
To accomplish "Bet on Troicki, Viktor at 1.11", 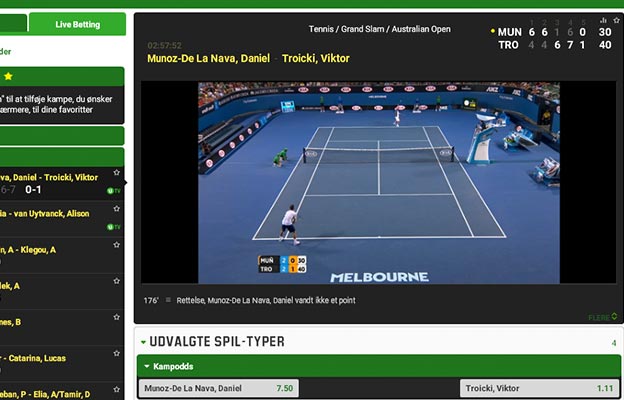I will click(540, 388).
